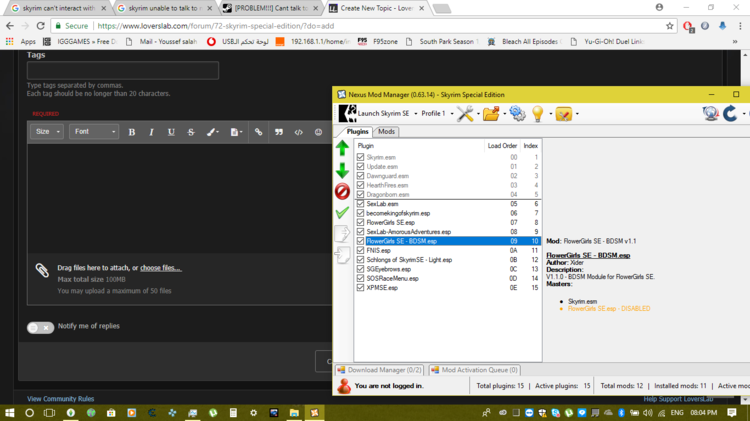The image size is (750, 421).
Task: Switch to the Plugins tab
Action: (x=357, y=132)
